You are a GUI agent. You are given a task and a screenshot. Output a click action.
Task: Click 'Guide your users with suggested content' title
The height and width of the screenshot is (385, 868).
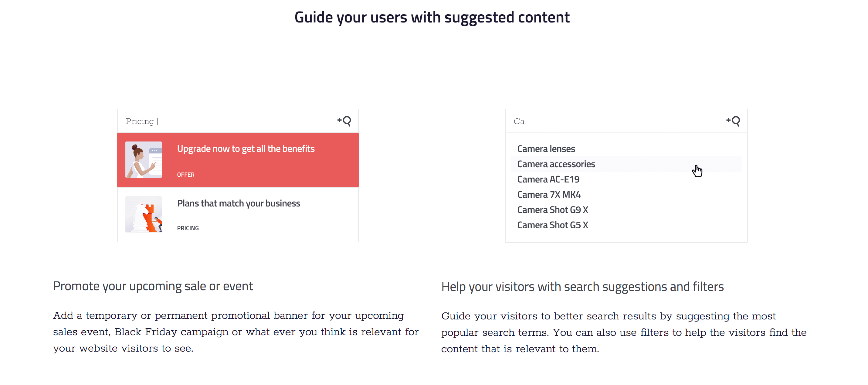(432, 18)
